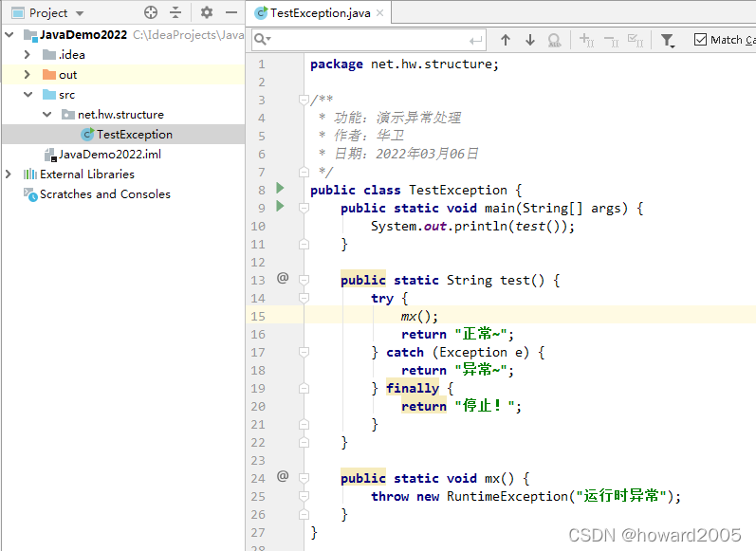
Task: Click Add Selection for Next Occurrence icon
Action: (x=586, y=40)
